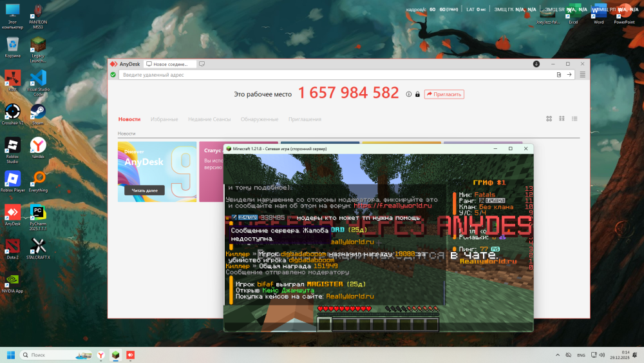Image resolution: width=644 pixels, height=363 pixels.
Task: Select the Избранные tab in AnyDesk
Action: [x=164, y=119]
